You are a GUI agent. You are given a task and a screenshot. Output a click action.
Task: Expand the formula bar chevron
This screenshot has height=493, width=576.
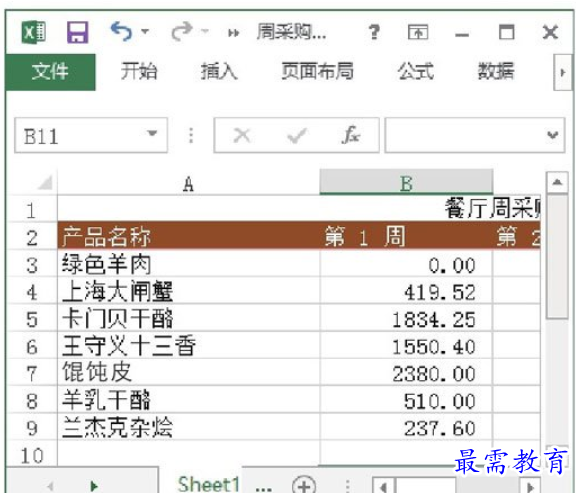point(552,135)
